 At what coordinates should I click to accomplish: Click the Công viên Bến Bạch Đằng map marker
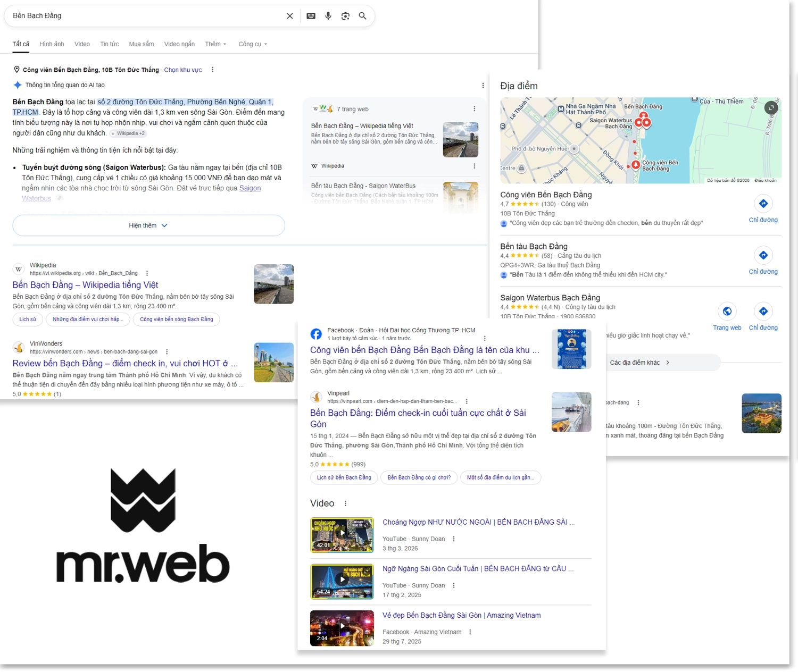(x=636, y=164)
